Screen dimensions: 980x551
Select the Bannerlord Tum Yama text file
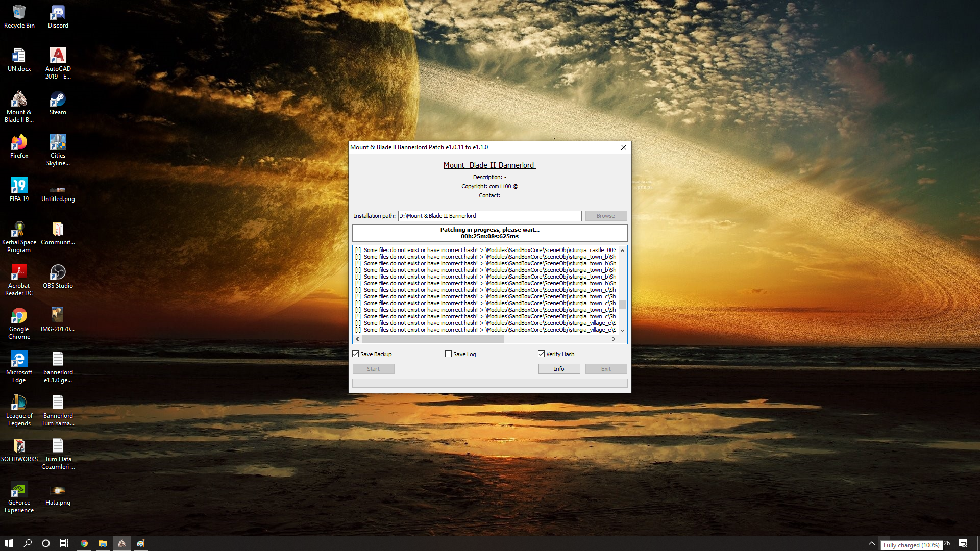click(x=58, y=410)
